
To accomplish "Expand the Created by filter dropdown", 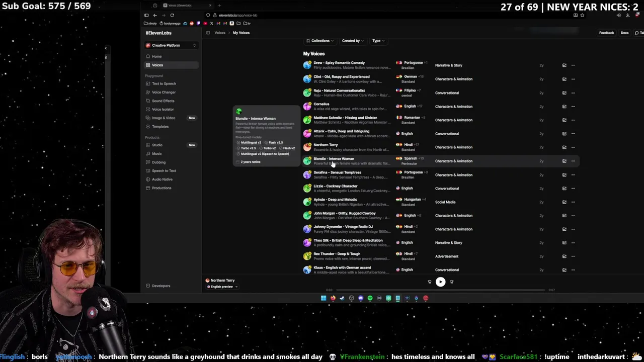I will 353,41.
